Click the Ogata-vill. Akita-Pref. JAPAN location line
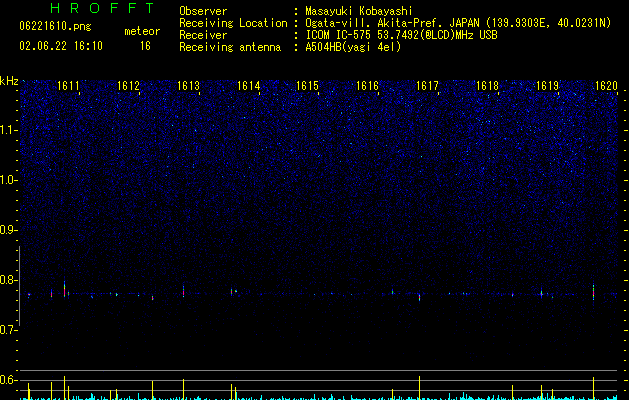The width and height of the screenshot is (629, 400). [458, 23]
